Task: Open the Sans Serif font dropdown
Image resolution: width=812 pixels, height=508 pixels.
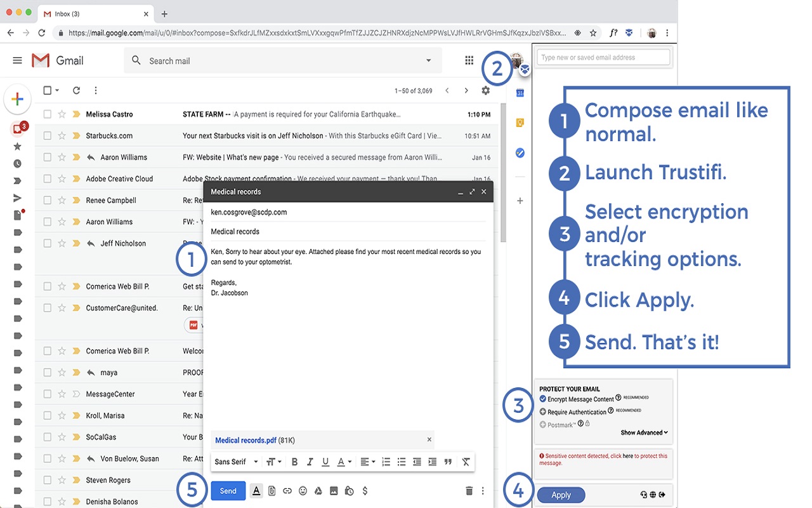Action: tap(236, 462)
